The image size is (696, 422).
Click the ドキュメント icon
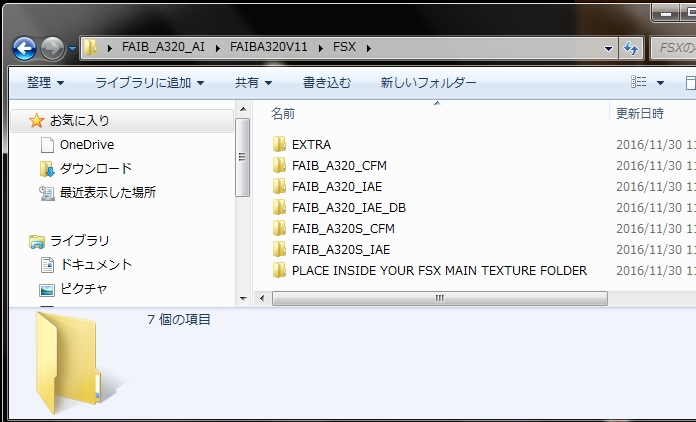click(47, 265)
